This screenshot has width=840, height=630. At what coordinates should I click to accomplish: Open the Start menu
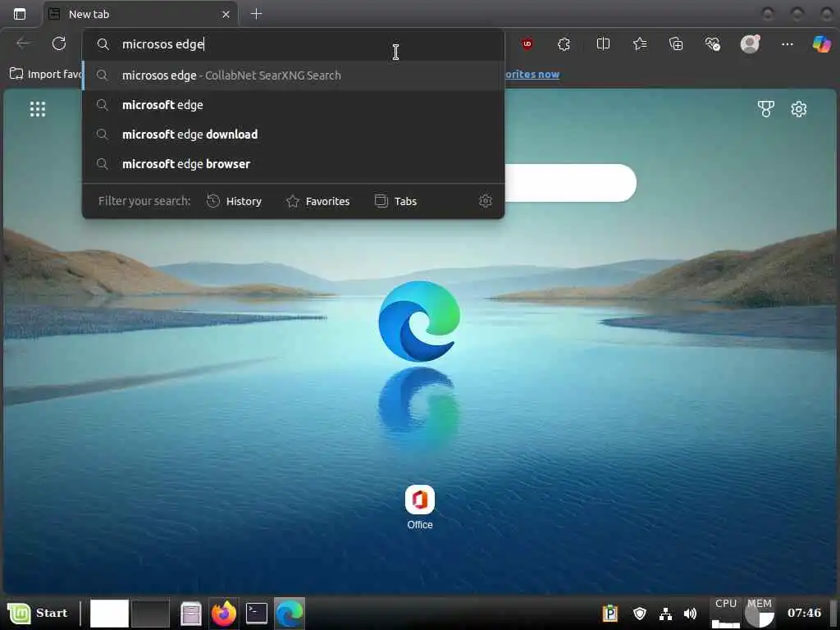click(38, 613)
